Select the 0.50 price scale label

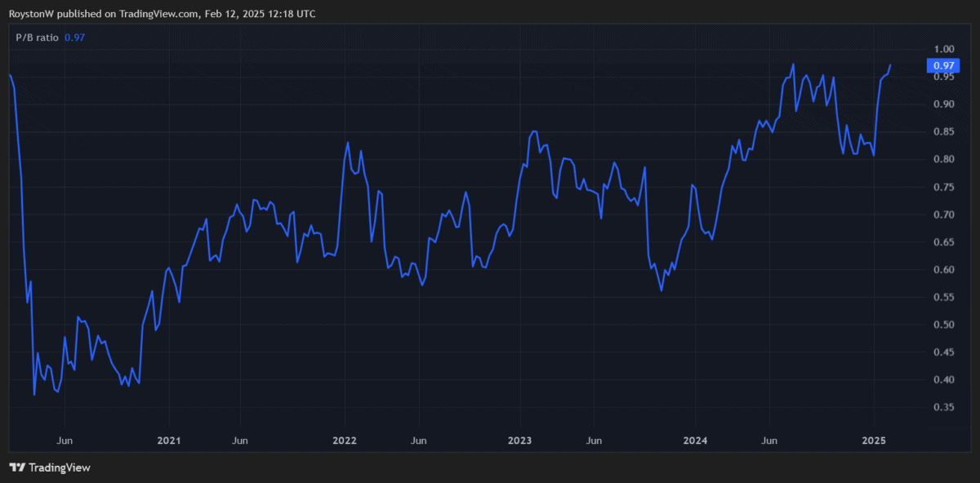[943, 325]
